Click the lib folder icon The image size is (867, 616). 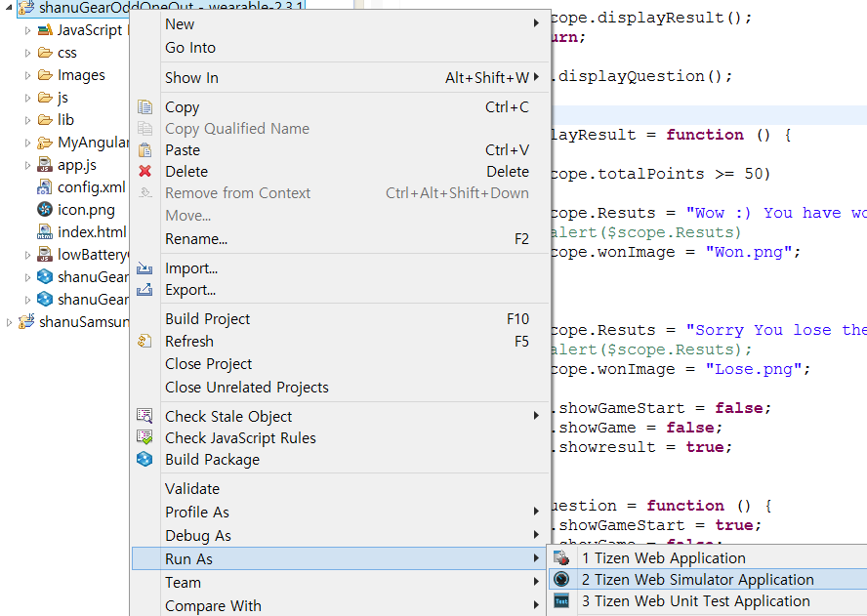(45, 119)
